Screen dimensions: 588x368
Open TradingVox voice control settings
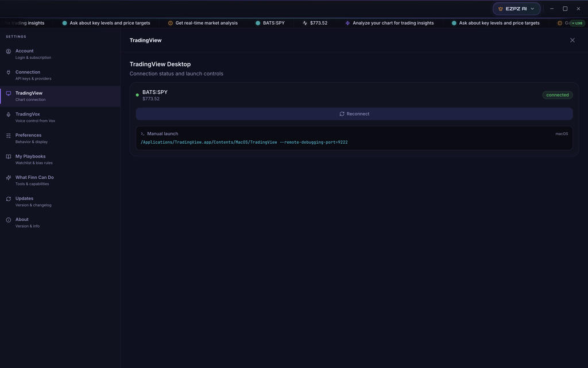pos(60,117)
